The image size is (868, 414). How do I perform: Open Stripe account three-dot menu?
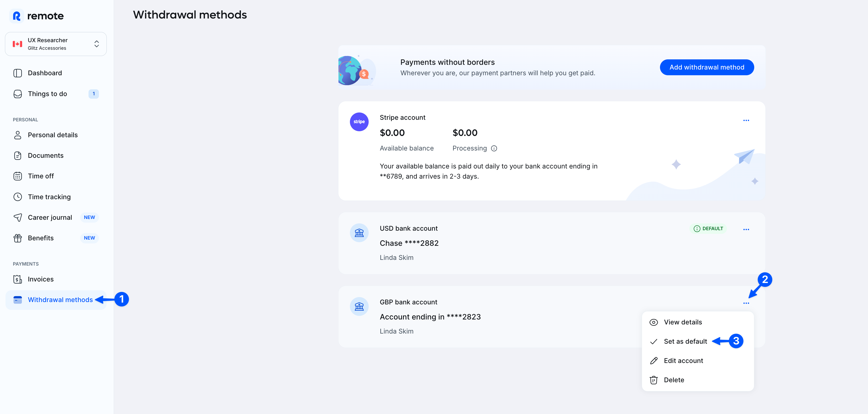(746, 120)
